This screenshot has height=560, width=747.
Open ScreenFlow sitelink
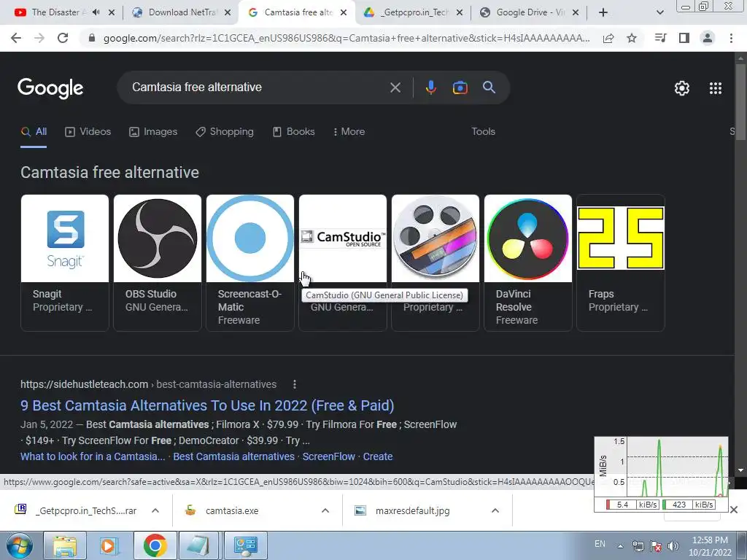coord(329,456)
